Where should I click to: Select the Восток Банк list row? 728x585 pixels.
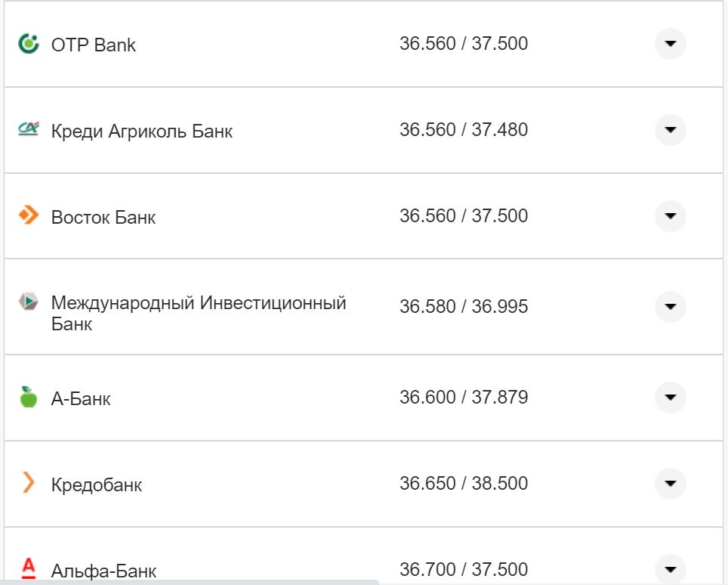(362, 216)
